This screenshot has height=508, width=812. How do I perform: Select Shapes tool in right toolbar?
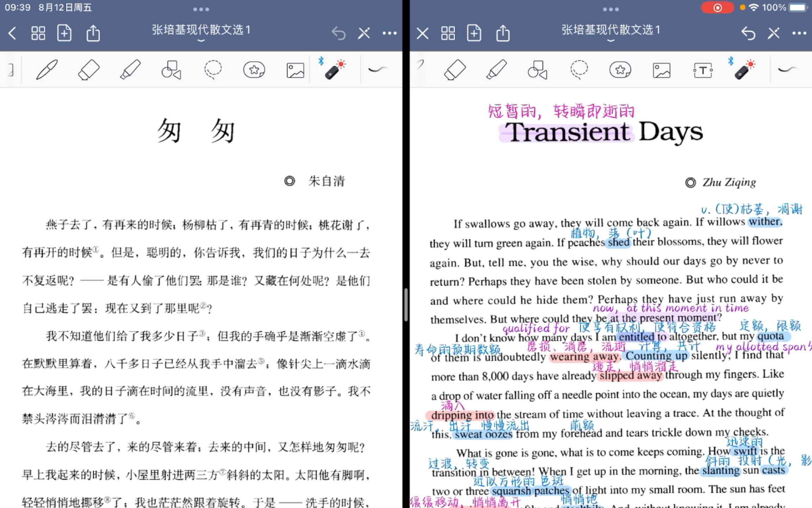point(537,69)
